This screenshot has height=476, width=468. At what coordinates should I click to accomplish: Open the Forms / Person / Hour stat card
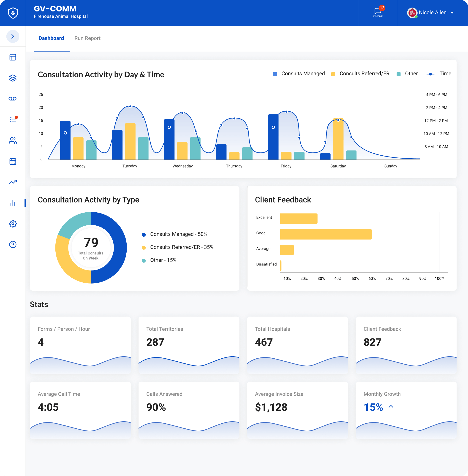(80, 345)
